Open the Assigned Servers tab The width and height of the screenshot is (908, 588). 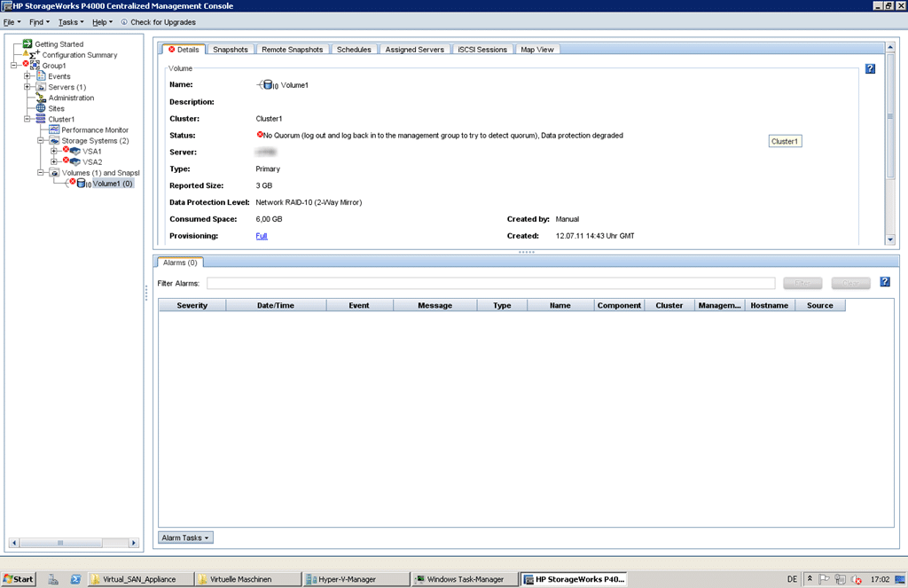tap(415, 50)
